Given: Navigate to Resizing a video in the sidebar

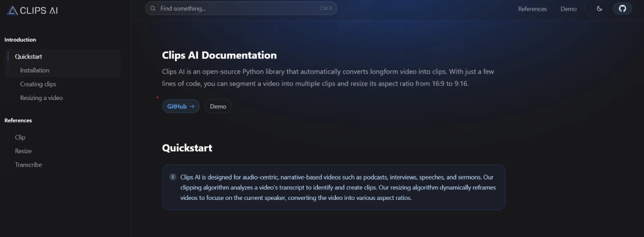Looking at the screenshot, I should [41, 98].
